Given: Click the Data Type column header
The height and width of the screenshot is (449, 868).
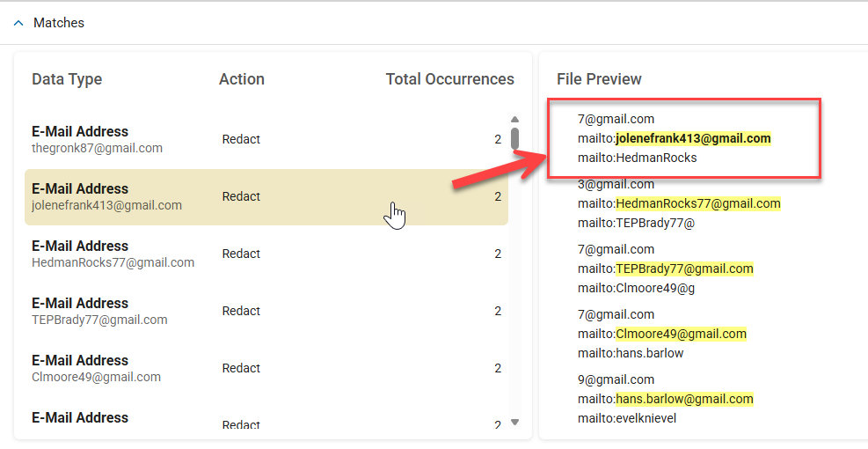Looking at the screenshot, I should click(67, 79).
